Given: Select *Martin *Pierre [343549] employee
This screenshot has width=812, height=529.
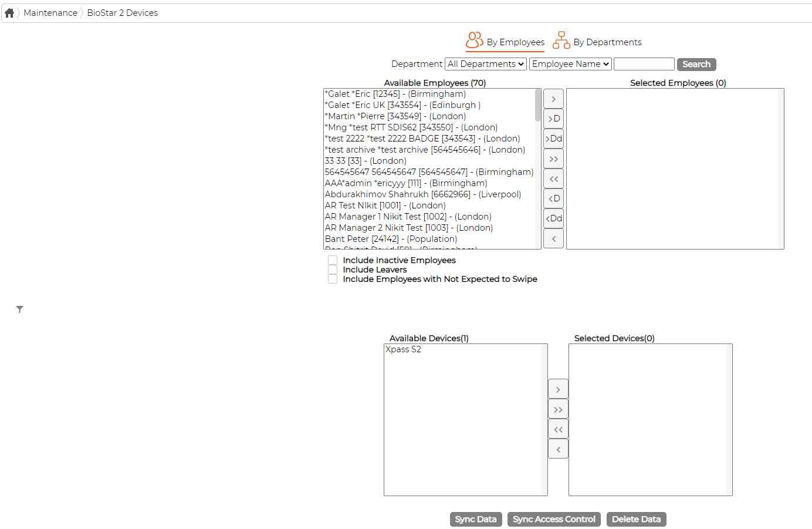Looking at the screenshot, I should coord(429,116).
